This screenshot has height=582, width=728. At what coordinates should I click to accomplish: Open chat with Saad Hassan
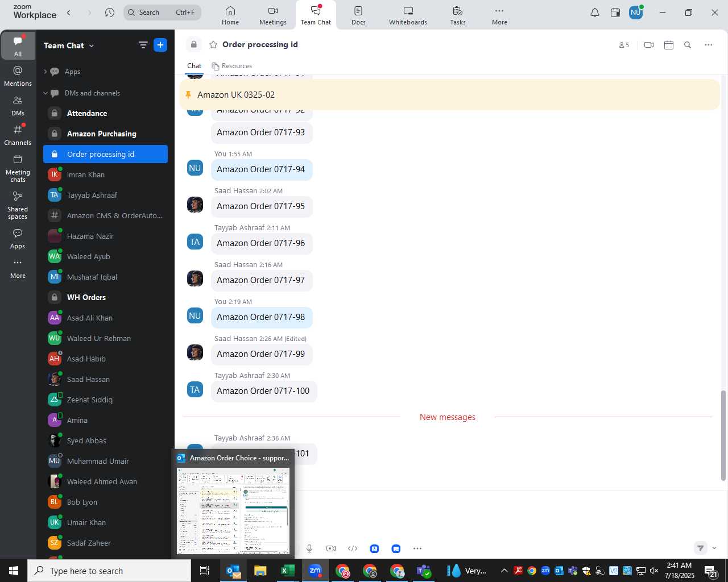click(x=105, y=379)
